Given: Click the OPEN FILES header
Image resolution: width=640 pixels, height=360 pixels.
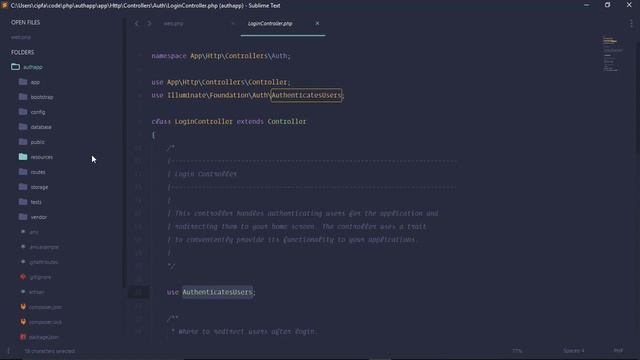Looking at the screenshot, I should tap(26, 22).
